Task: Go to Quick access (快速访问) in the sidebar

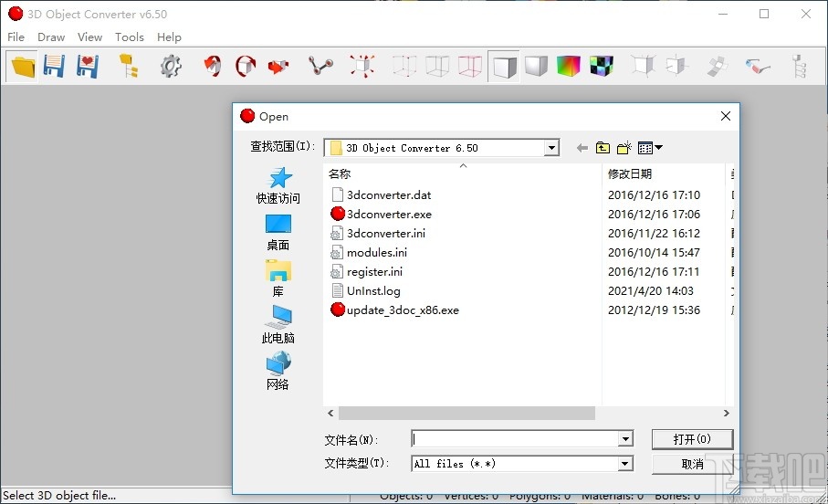Action: pos(278,186)
